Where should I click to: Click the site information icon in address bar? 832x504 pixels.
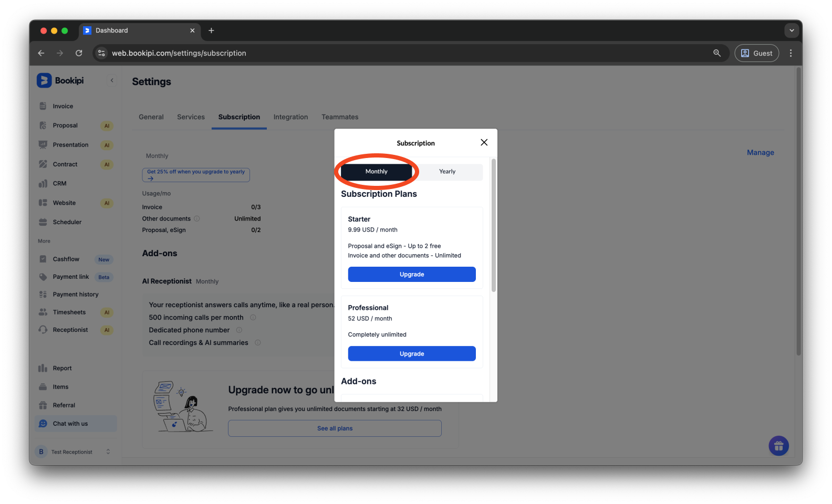pyautogui.click(x=102, y=53)
